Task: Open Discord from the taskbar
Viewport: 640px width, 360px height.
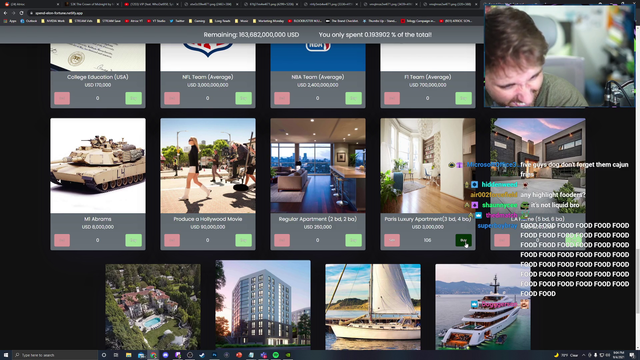Action: click(x=165, y=355)
